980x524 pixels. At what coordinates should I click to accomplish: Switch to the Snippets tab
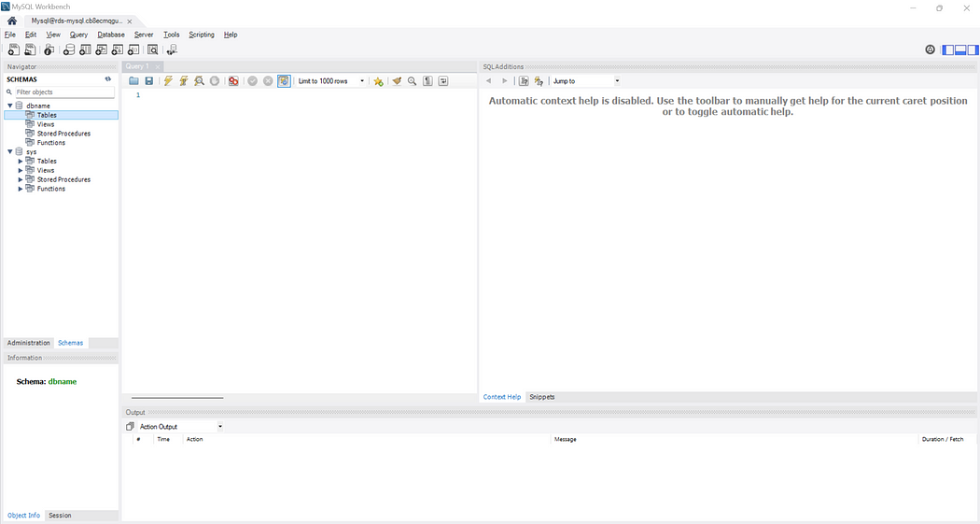point(542,397)
